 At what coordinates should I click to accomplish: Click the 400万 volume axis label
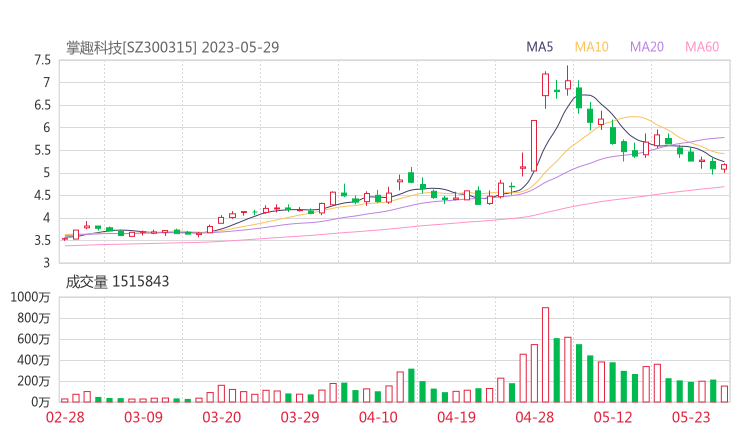(x=34, y=360)
